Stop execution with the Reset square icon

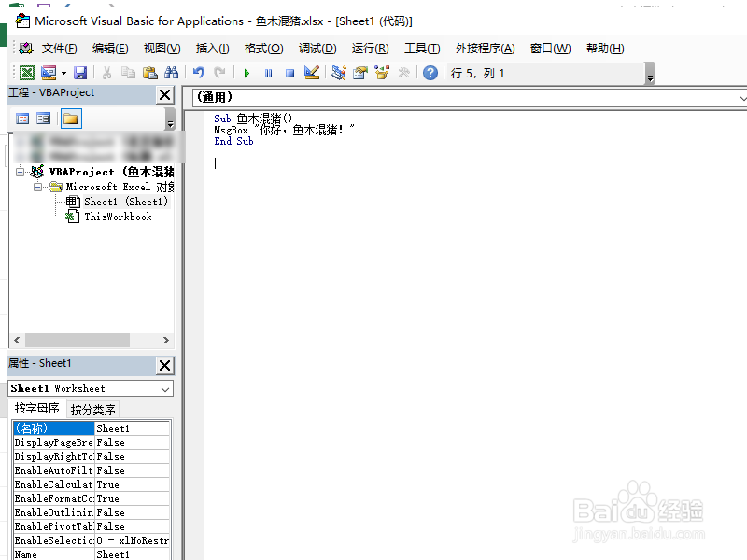coord(289,74)
